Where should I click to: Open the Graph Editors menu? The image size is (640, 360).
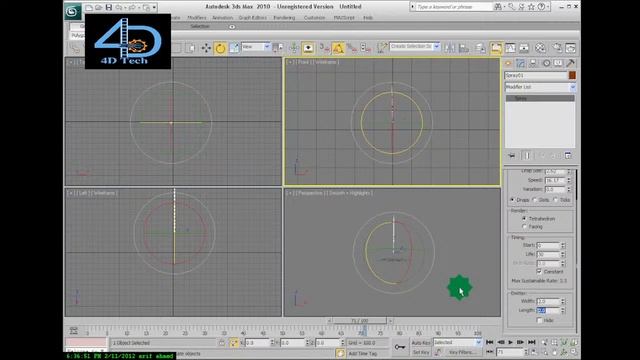point(253,18)
